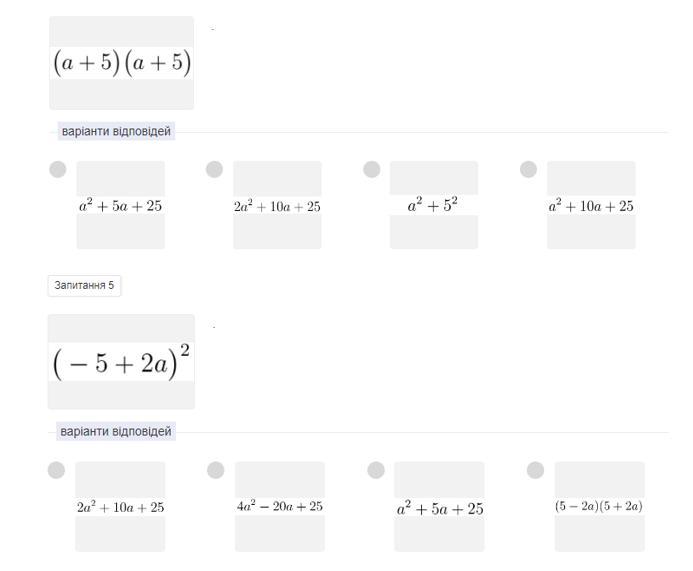
Task: Select radio button beside a²+5a+25 in first question
Action: (57, 170)
